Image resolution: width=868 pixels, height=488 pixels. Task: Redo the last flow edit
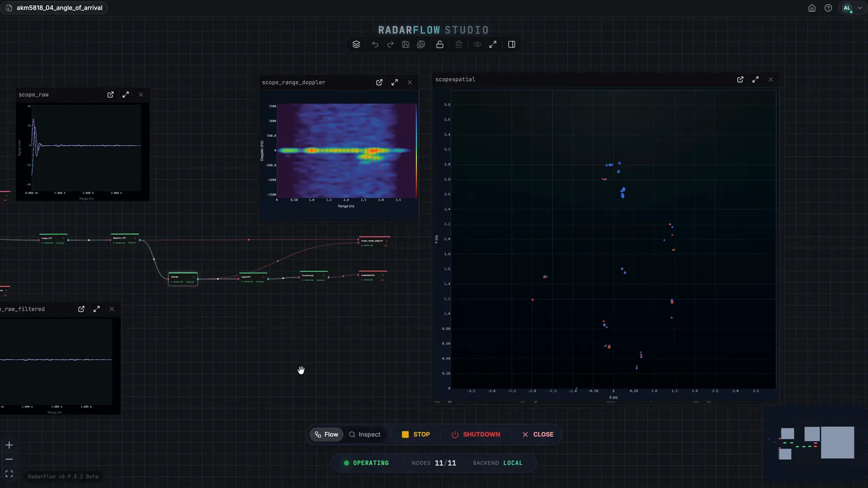tap(390, 44)
